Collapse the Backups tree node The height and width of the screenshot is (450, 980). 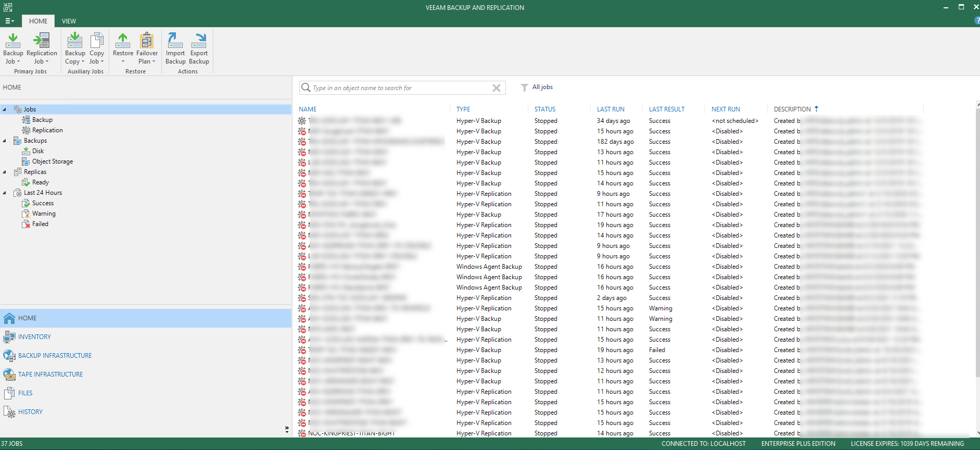click(x=5, y=141)
